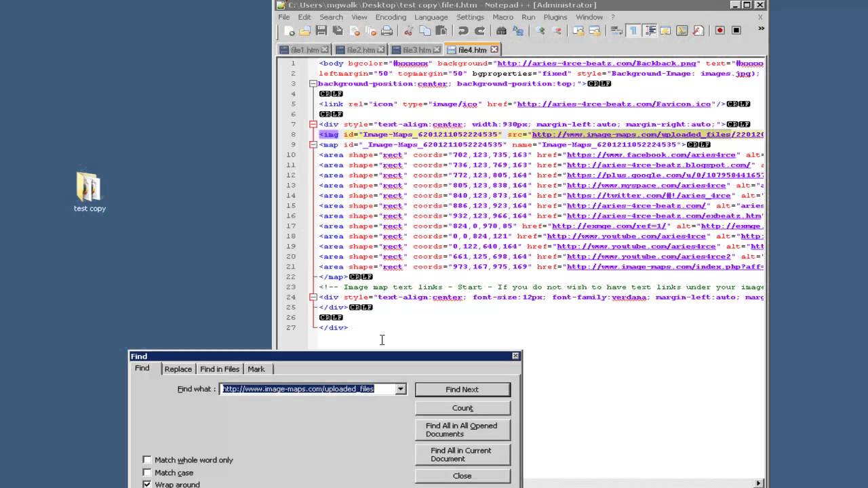Click Synchronize Vertical Scrolling icon
This screenshot has width=868, height=488.
pos(578,30)
